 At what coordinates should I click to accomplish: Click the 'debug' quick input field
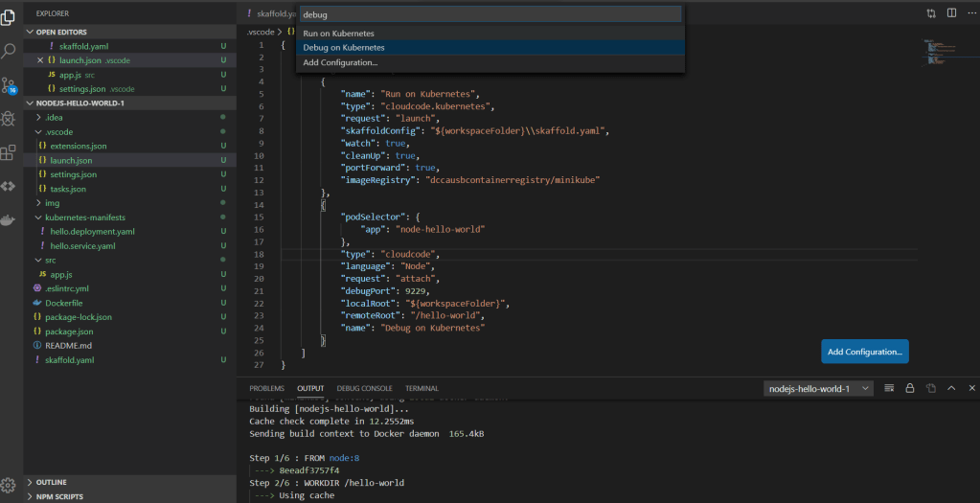tap(490, 14)
